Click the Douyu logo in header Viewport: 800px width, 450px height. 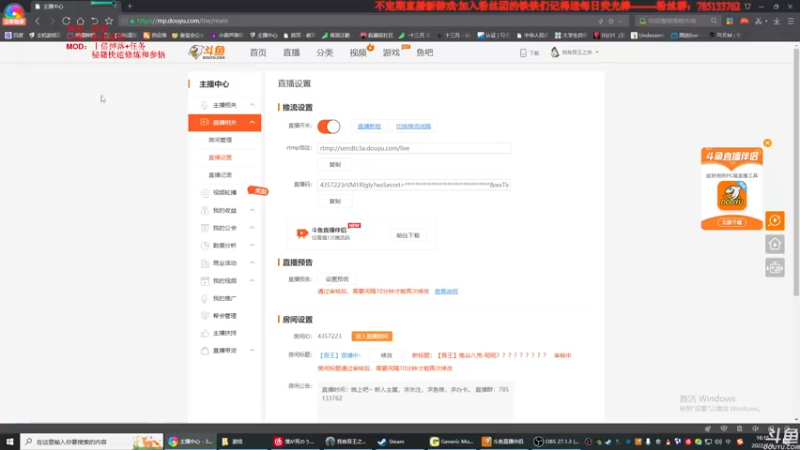click(x=207, y=52)
